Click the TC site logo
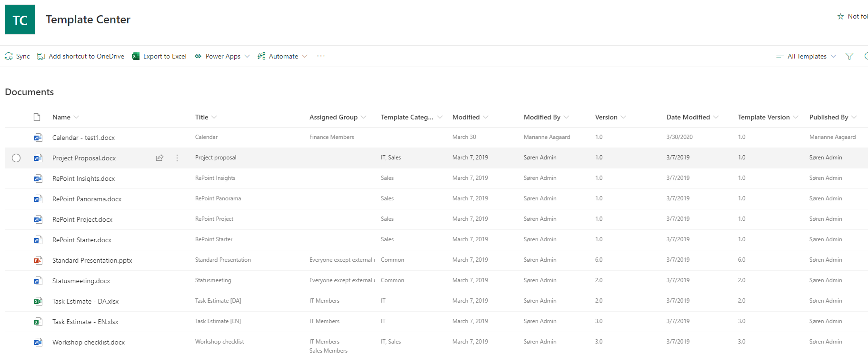This screenshot has height=355, width=868. 20,20
